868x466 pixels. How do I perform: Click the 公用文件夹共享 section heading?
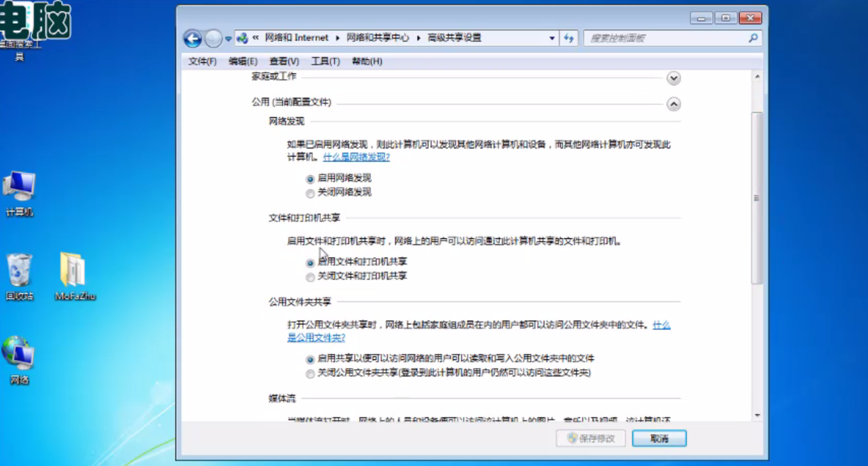[x=300, y=302]
